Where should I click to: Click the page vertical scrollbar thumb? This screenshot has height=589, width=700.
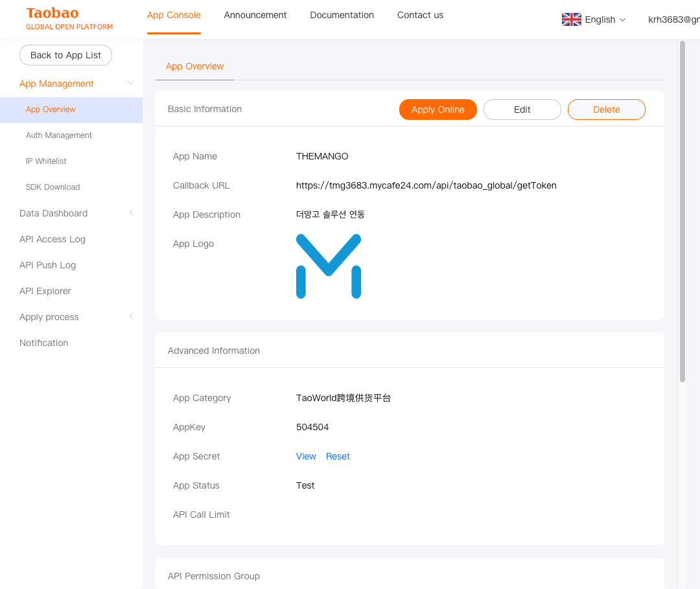click(x=682, y=211)
